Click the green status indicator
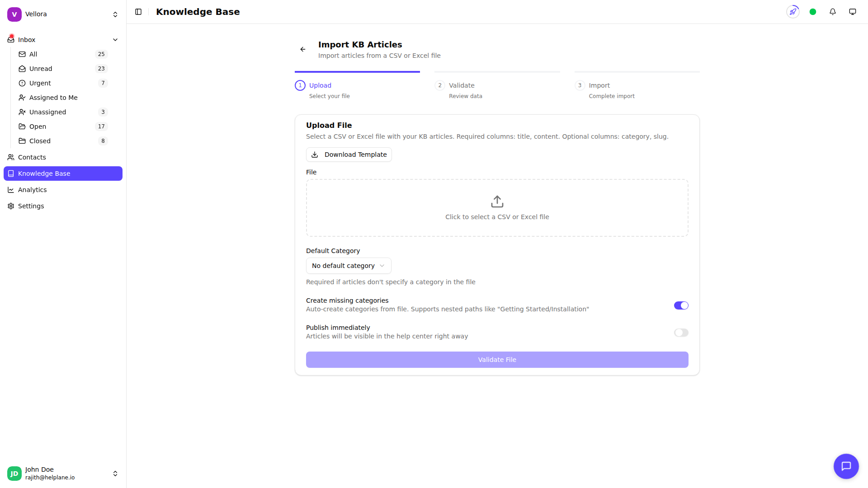Image resolution: width=868 pixels, height=488 pixels. coord(813,12)
